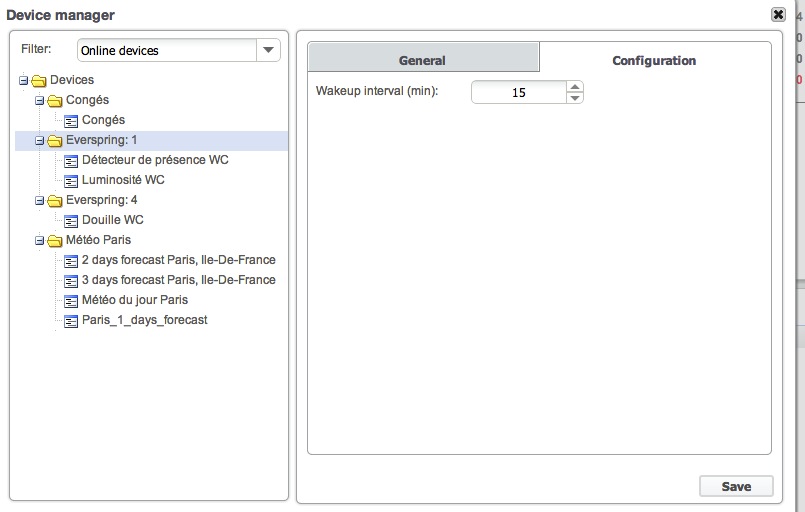The image size is (805, 512).
Task: Decrease wakeup interval with down arrow
Action: coord(574,98)
